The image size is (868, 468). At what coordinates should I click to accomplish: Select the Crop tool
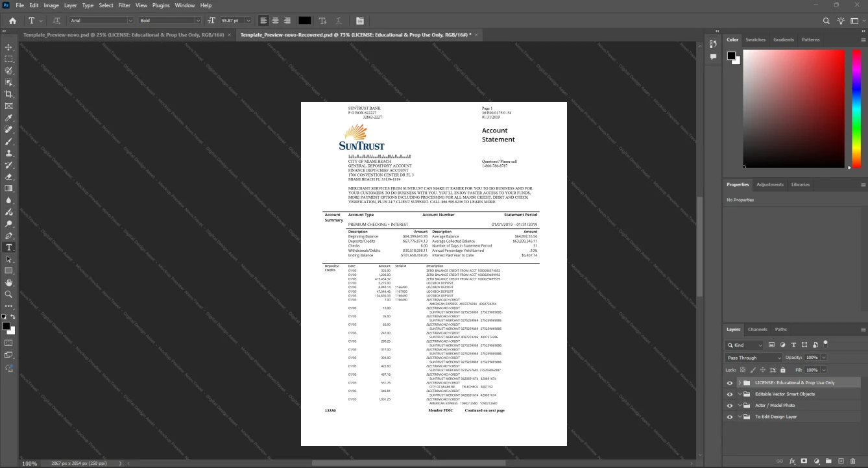click(9, 94)
